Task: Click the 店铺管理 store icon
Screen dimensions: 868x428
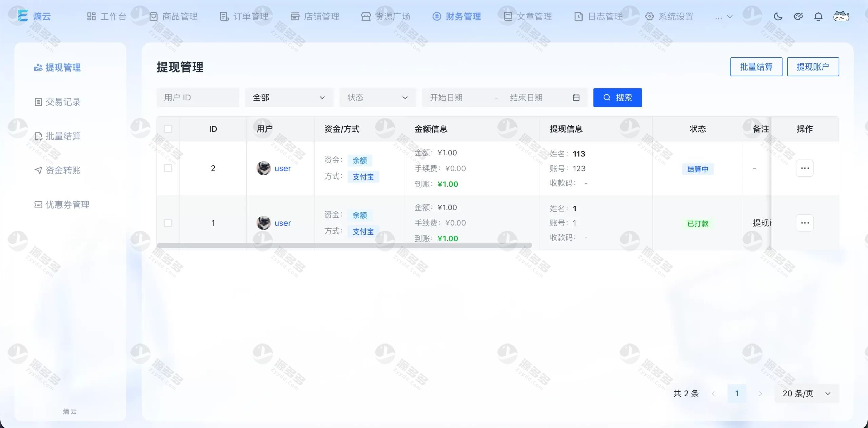Action: tap(295, 16)
